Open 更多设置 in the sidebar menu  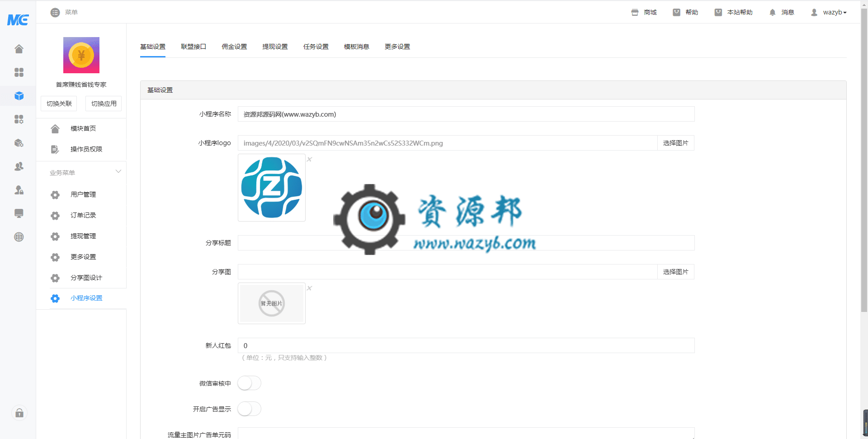coord(83,257)
